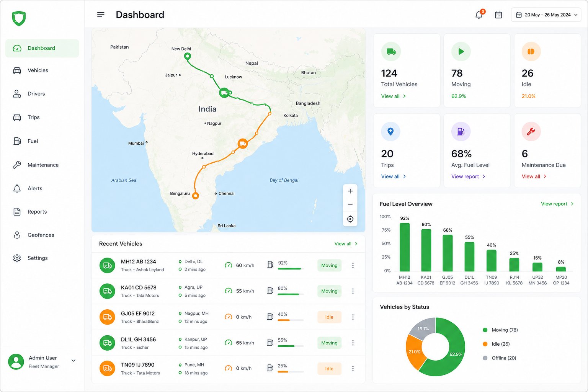Open options menu for MH12 AB 1234

(x=353, y=265)
